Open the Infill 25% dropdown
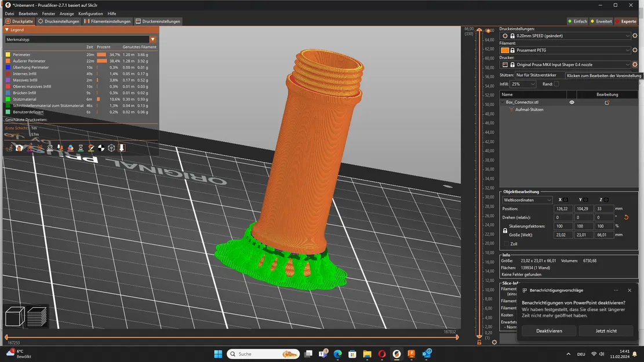 pos(523,84)
